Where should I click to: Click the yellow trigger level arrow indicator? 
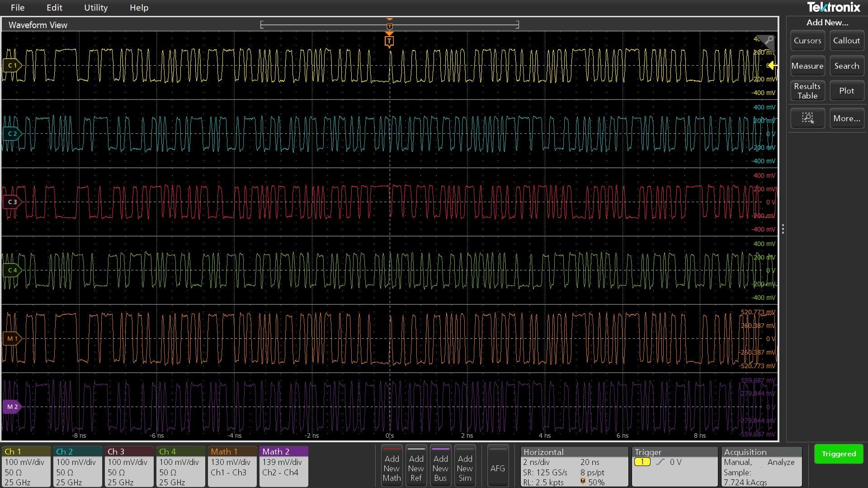(x=772, y=66)
